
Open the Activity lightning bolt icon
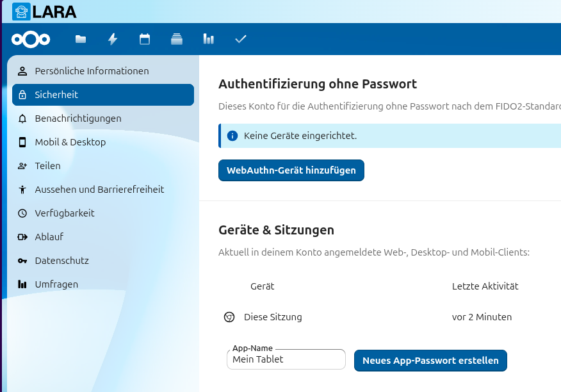click(113, 39)
